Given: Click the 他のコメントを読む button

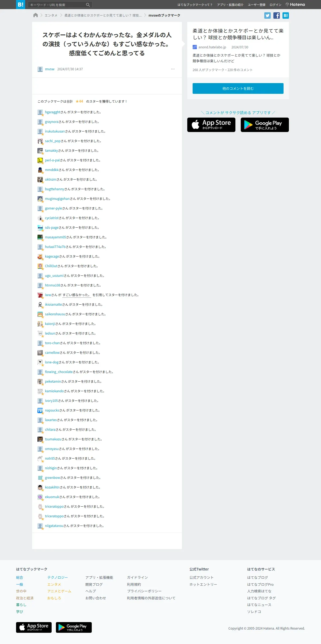Looking at the screenshot, I should click(x=238, y=88).
